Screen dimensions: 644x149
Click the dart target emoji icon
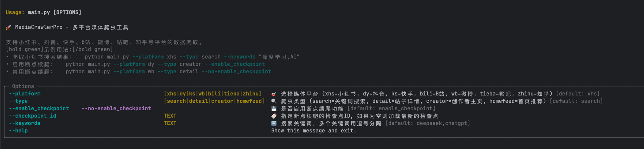[274, 94]
